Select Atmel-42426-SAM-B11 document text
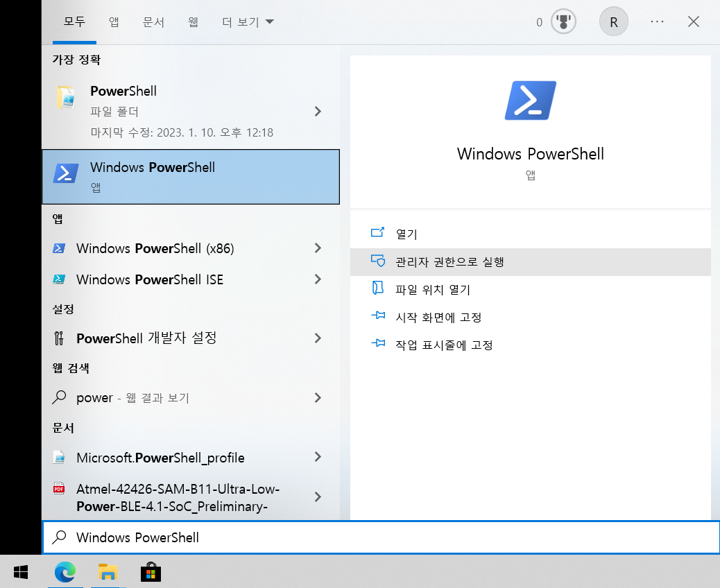The width and height of the screenshot is (720, 588). pos(178,498)
